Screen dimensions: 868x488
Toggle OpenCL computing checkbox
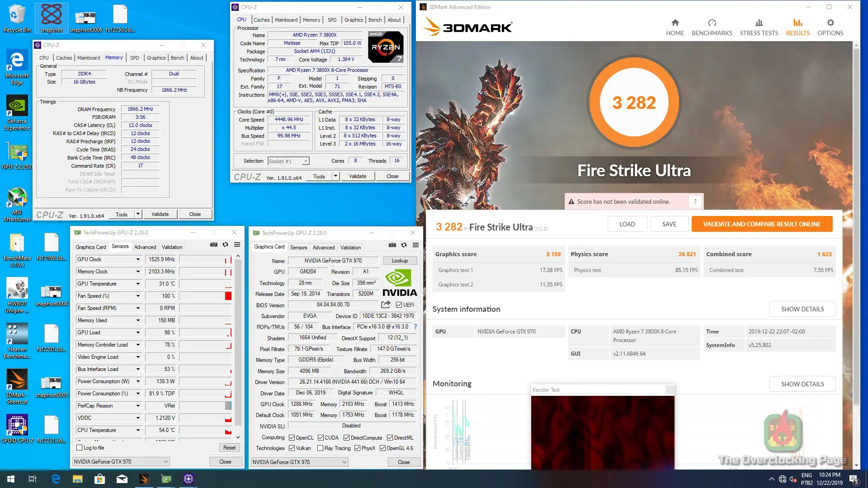point(292,438)
